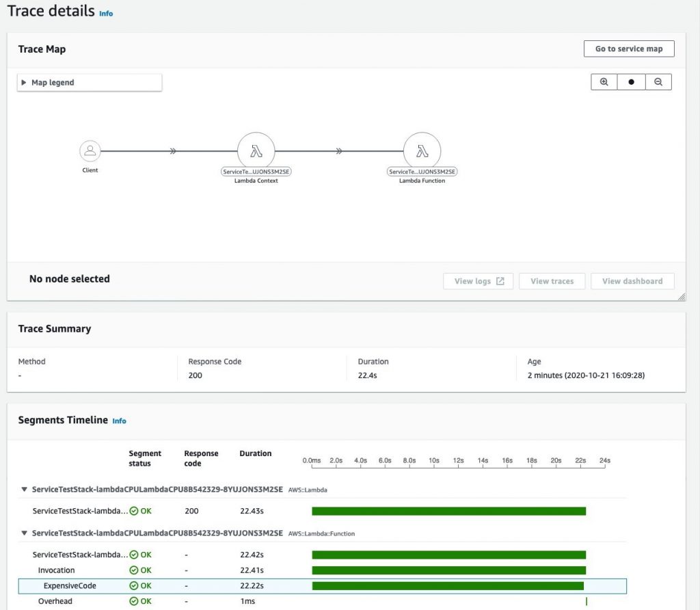Click the ServiceTe...UJONS3M2SE label under Lambda Function

pyautogui.click(x=422, y=172)
